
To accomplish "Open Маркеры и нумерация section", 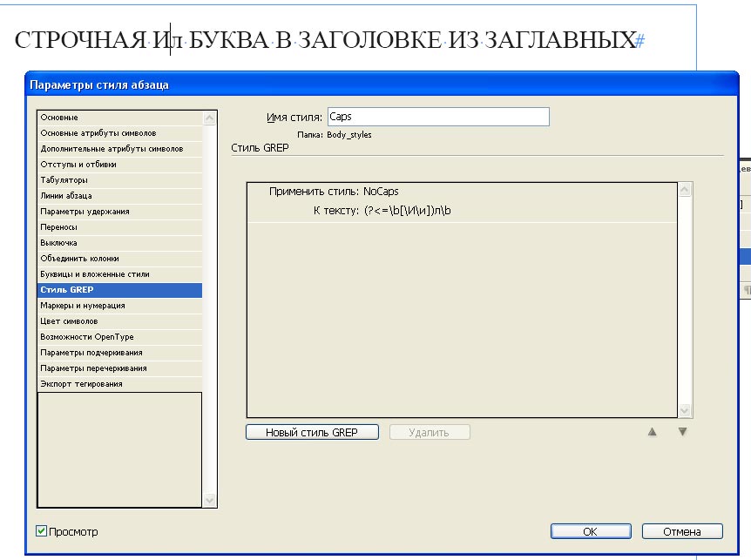I will 119,306.
